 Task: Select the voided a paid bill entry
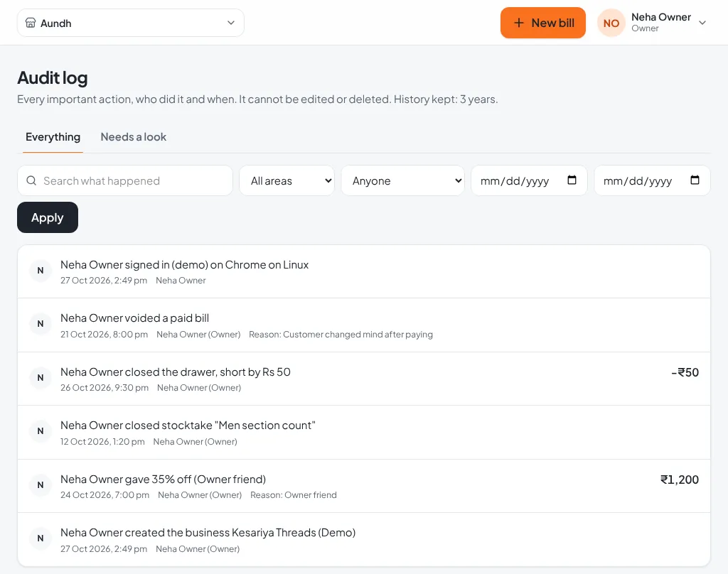tap(363, 325)
